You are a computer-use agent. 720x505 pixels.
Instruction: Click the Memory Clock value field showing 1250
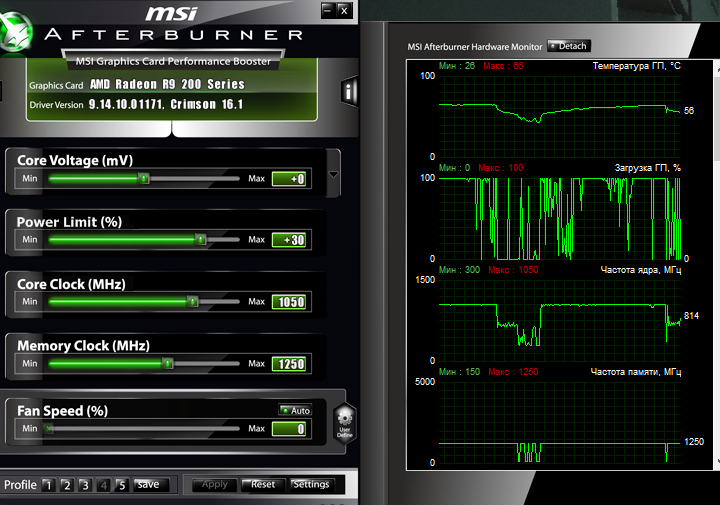pos(289,364)
